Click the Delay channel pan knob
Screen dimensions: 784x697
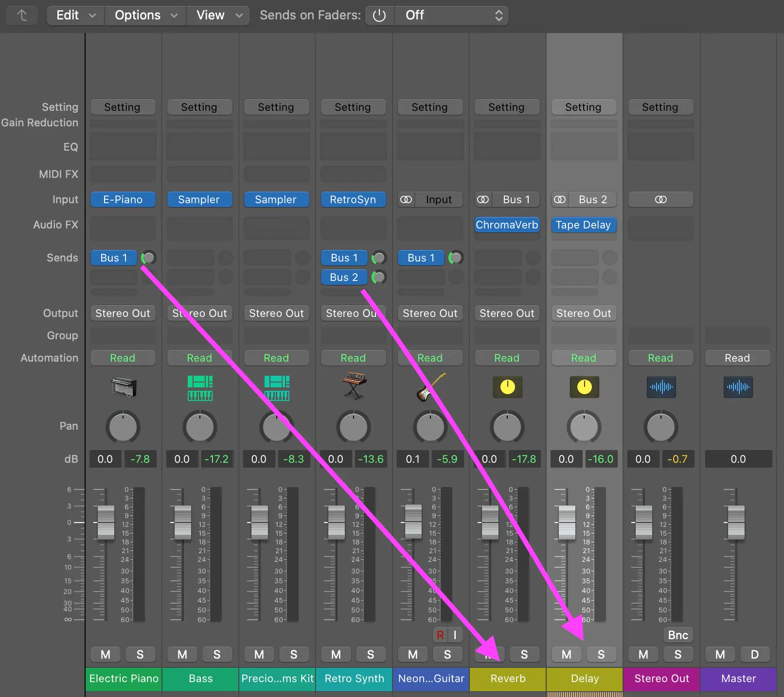click(584, 427)
